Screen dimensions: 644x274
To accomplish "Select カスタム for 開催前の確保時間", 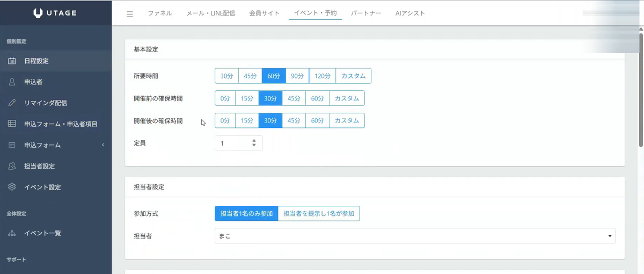I will tap(347, 98).
